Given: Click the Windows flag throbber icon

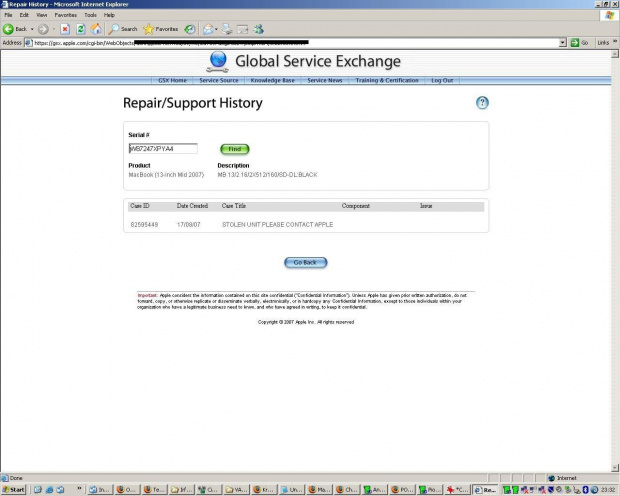Looking at the screenshot, I should coord(609,15).
